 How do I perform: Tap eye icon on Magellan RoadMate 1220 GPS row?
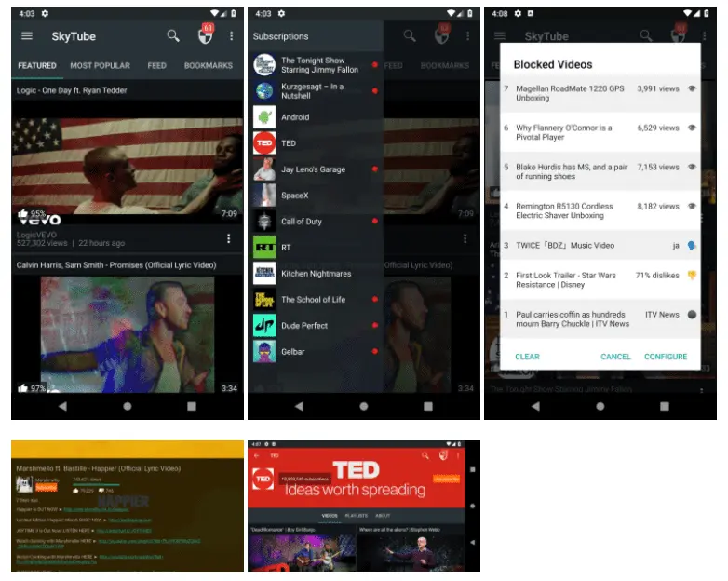coord(692,88)
